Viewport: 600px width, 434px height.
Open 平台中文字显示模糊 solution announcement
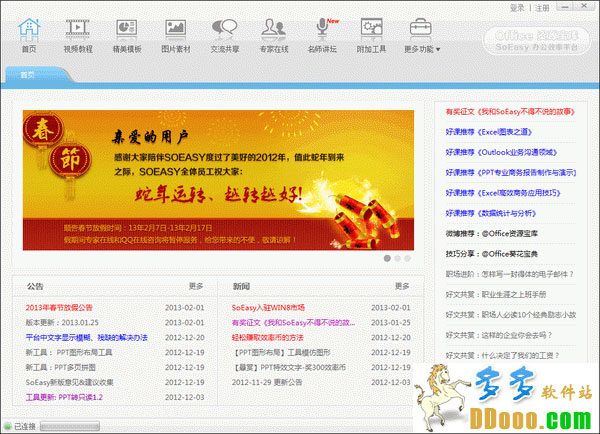coord(86,337)
